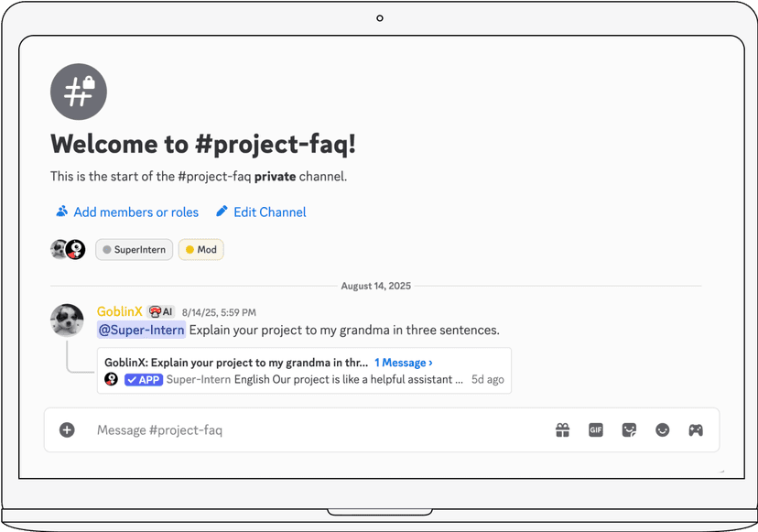Click the plus attachment button

67,429
